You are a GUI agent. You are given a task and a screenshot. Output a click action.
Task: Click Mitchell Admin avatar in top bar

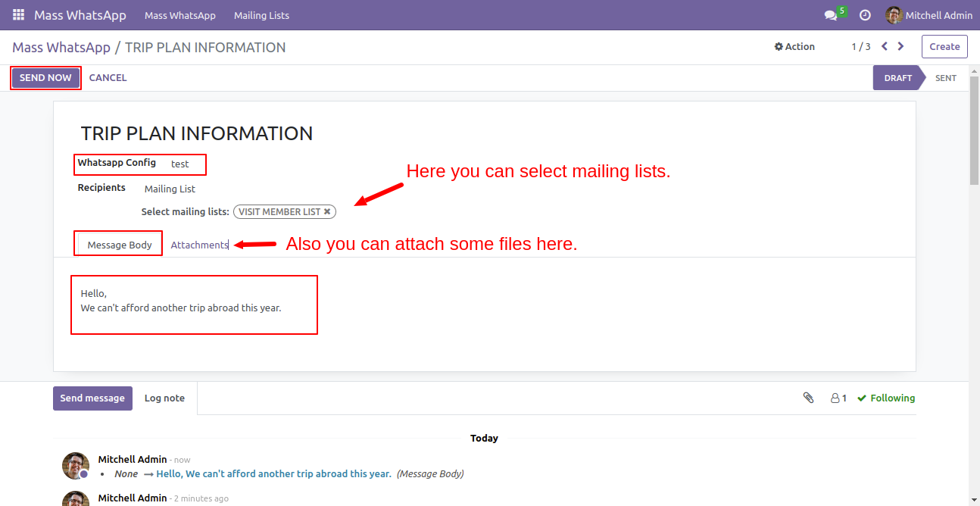click(894, 15)
